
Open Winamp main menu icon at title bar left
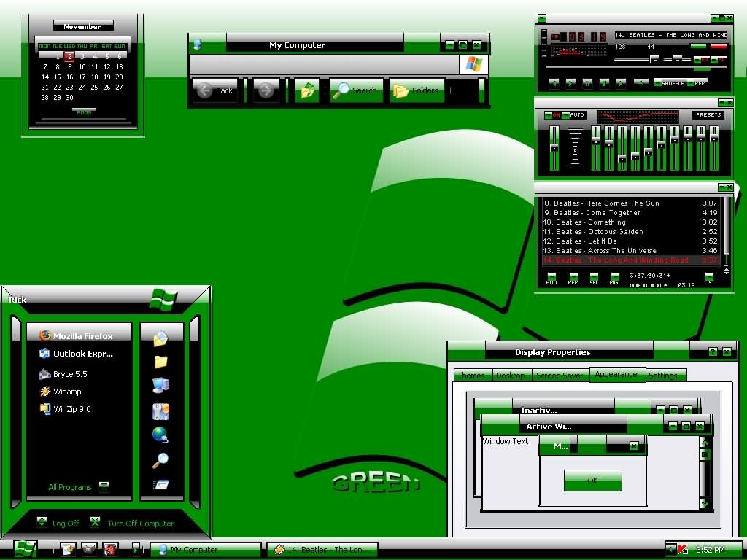pos(542,18)
